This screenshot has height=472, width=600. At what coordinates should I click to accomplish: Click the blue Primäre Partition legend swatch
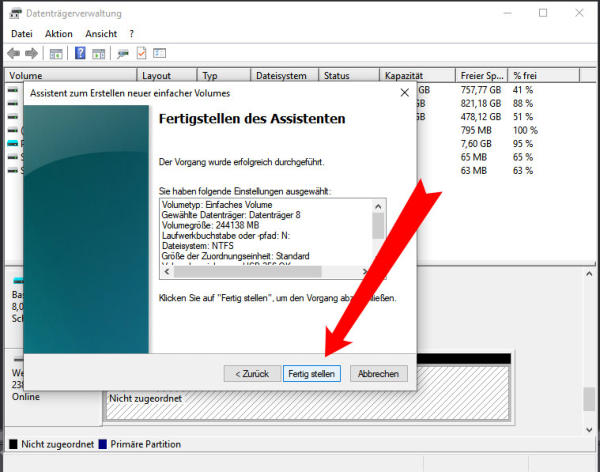point(103,444)
